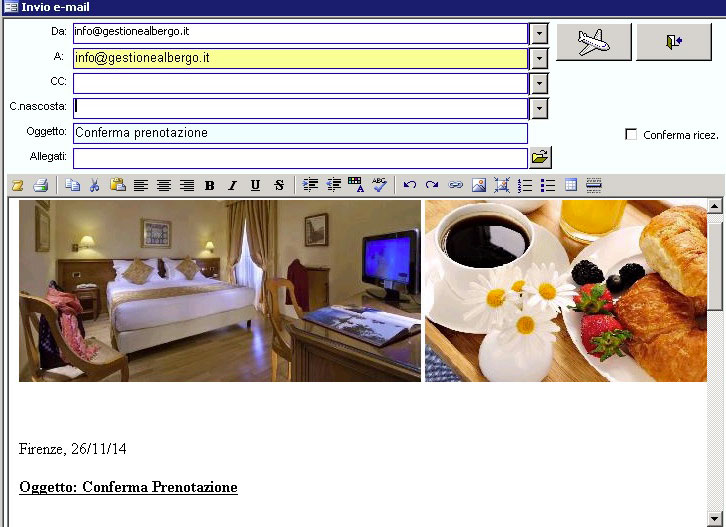Viewport: 726px width, 527px height.
Task: Toggle italic formatting
Action: point(232,185)
